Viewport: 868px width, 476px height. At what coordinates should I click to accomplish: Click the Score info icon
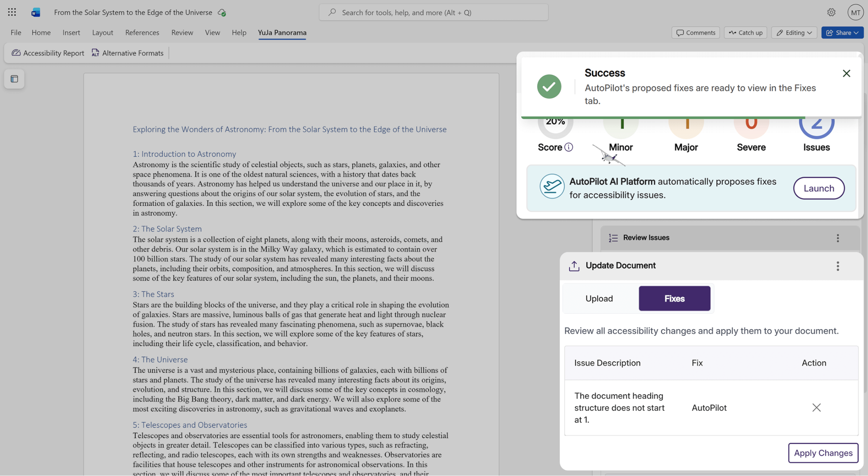click(569, 147)
